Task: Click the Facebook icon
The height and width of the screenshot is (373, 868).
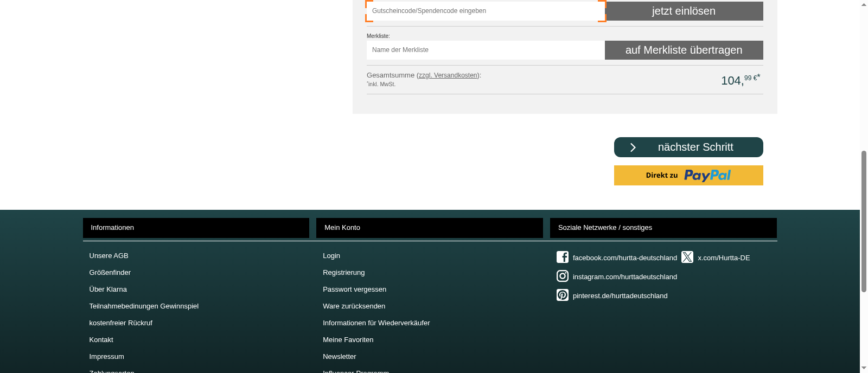Action: click(x=563, y=257)
